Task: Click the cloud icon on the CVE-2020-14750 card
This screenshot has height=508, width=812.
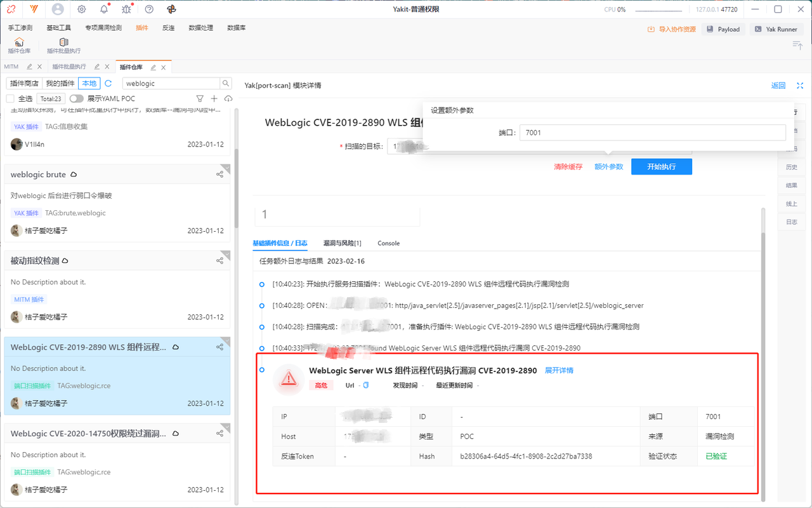Action: 176,434
